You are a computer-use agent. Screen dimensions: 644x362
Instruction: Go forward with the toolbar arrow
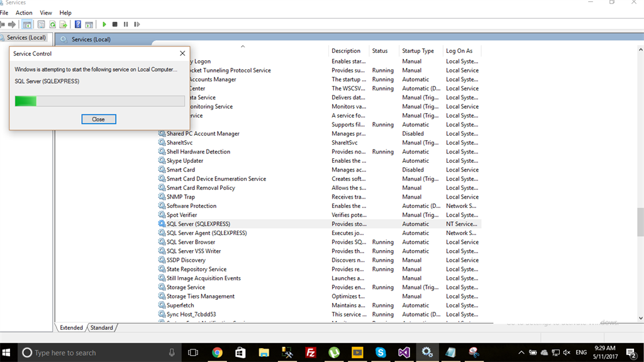(x=12, y=25)
